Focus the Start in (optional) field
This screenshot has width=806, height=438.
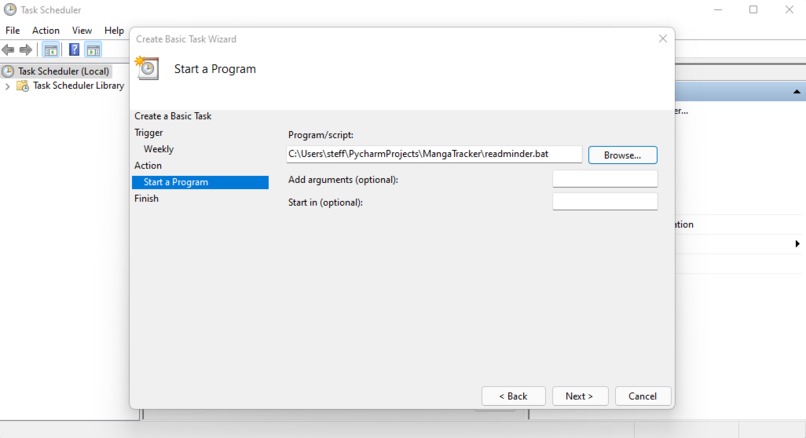click(604, 202)
